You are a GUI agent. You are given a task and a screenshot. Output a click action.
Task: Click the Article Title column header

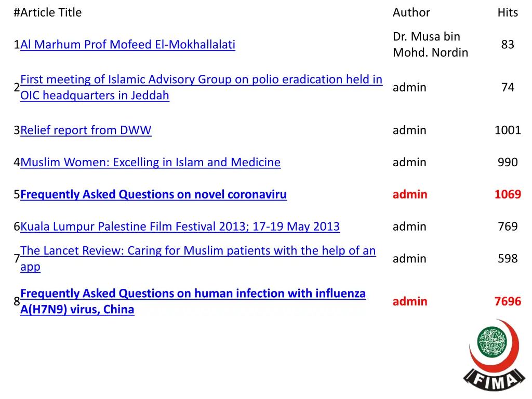tap(48, 12)
